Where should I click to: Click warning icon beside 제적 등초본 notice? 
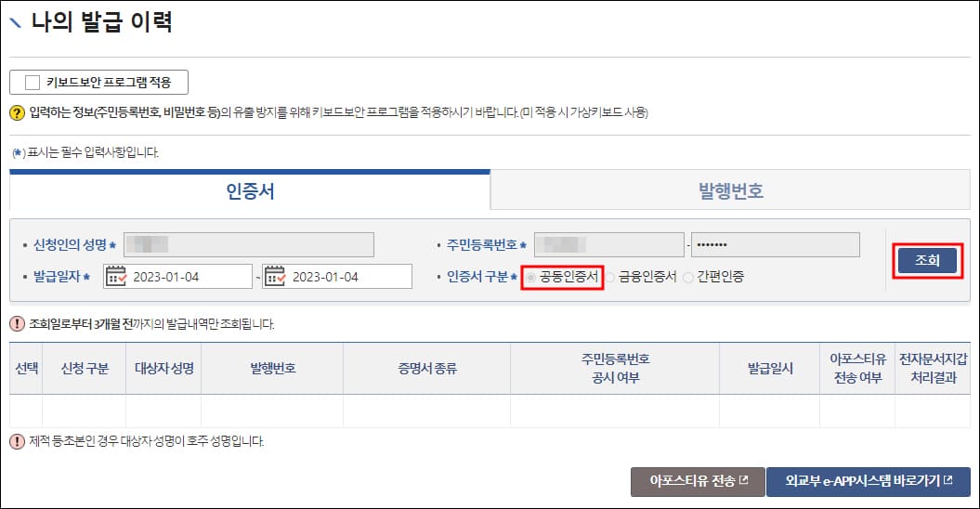point(17,441)
